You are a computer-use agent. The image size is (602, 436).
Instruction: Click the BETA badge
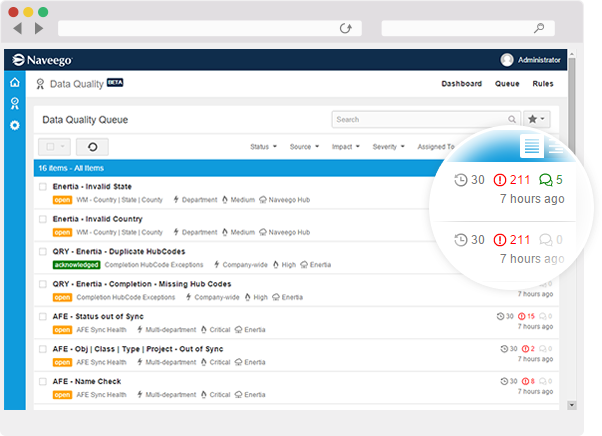pos(115,83)
